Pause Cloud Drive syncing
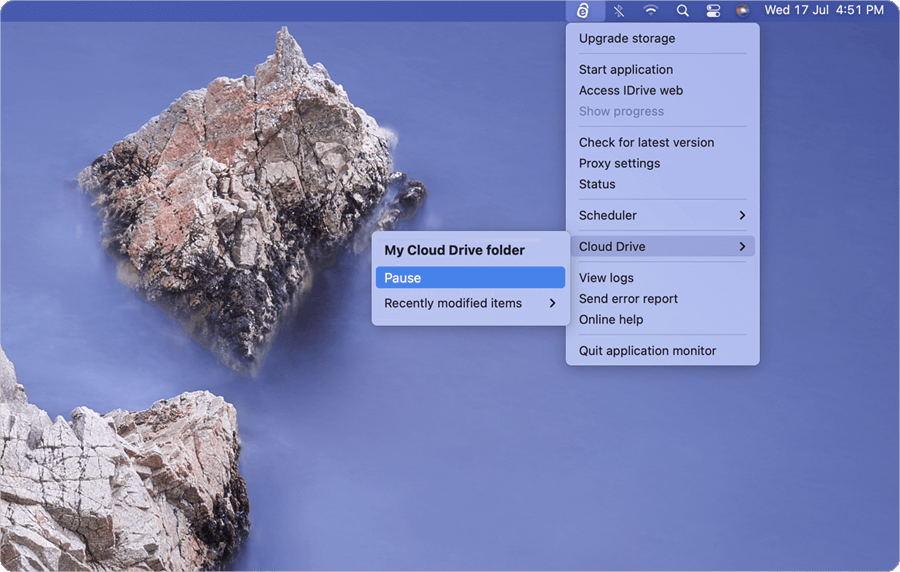The height and width of the screenshot is (572, 900). pos(470,278)
